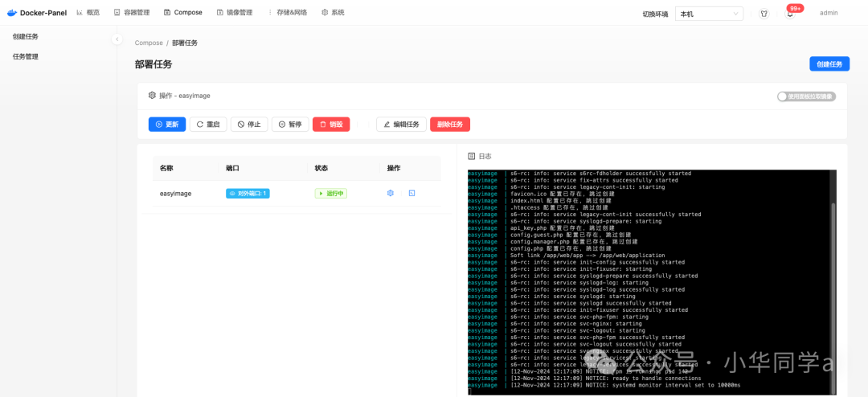Image resolution: width=868 pixels, height=397 pixels.
Task: Click the 端口 column header
Action: click(x=232, y=168)
